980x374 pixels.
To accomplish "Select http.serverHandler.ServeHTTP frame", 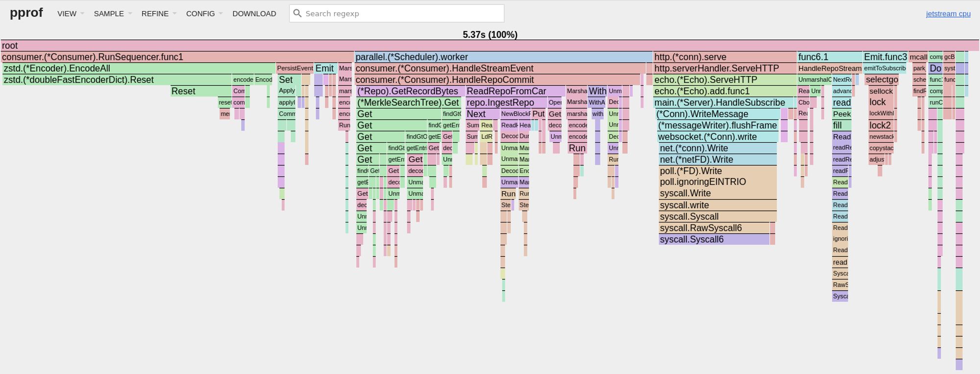I will [725, 68].
